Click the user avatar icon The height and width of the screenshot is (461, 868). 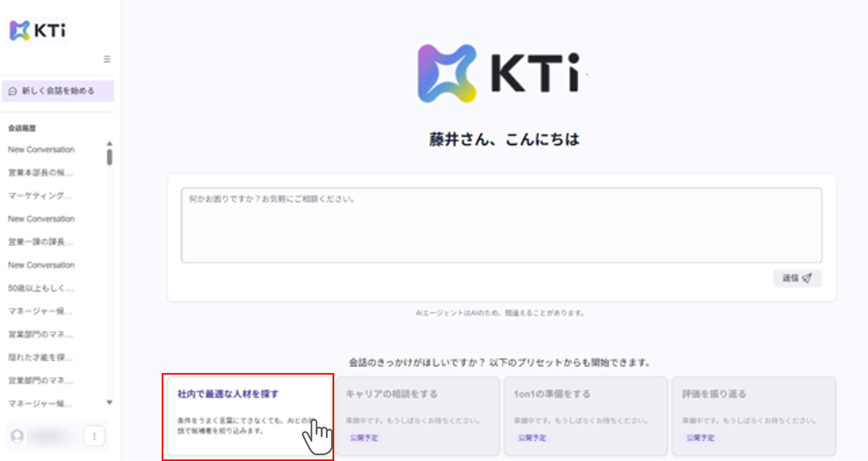[x=17, y=436]
